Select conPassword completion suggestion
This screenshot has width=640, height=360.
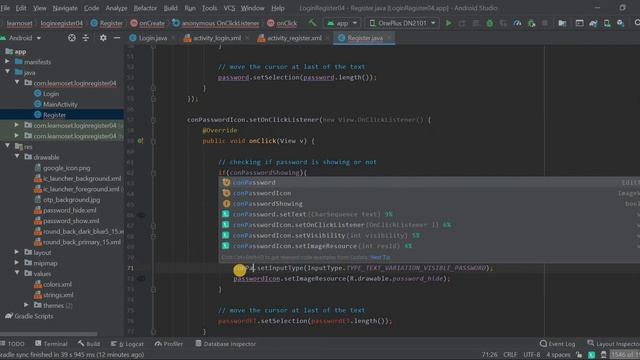[430, 182]
